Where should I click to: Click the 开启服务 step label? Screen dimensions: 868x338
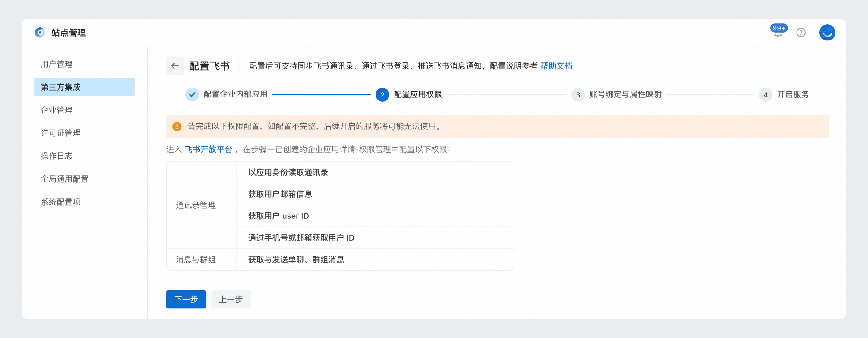pyautogui.click(x=793, y=94)
